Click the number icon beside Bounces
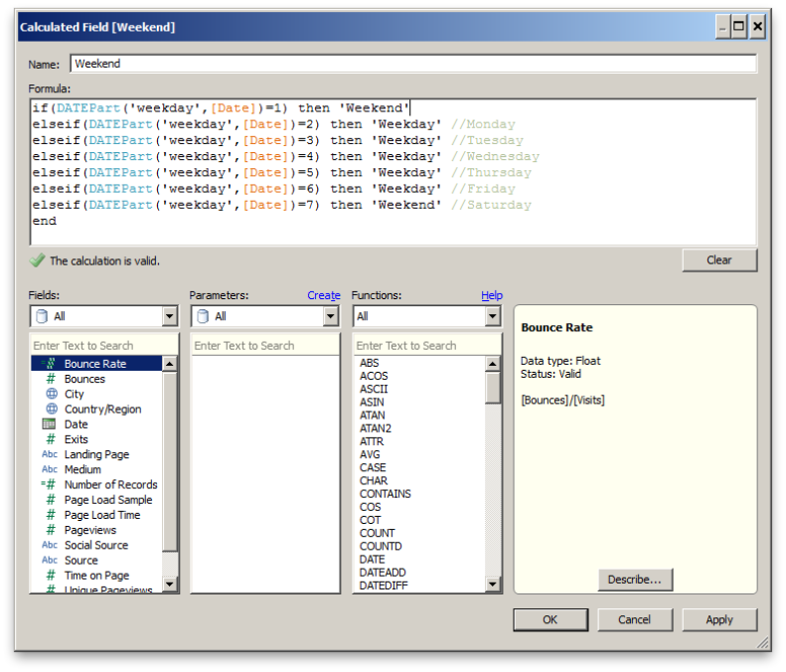This screenshot has width=786, height=672. 50,379
